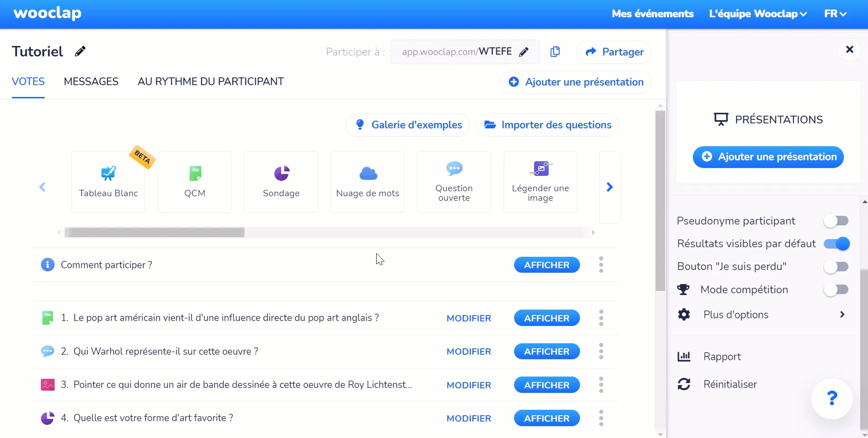Open the FR language dropdown

point(835,14)
